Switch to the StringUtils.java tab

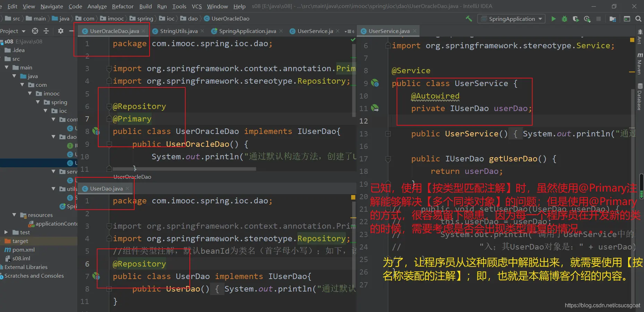178,31
